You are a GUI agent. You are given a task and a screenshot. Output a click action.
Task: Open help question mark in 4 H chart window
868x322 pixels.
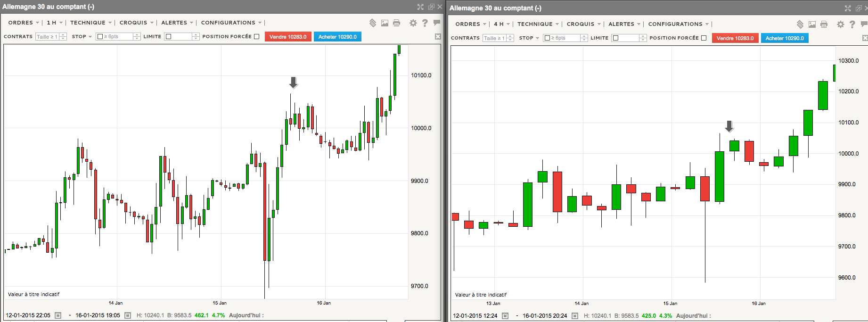[852, 25]
